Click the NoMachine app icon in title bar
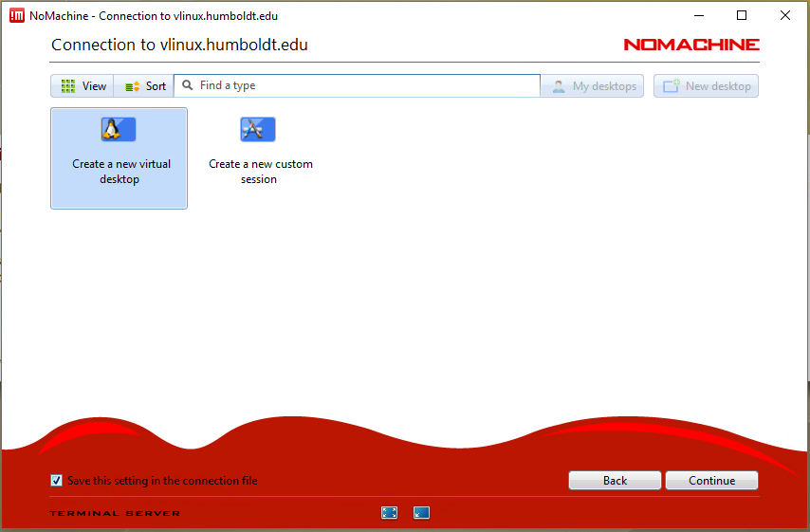 point(17,15)
